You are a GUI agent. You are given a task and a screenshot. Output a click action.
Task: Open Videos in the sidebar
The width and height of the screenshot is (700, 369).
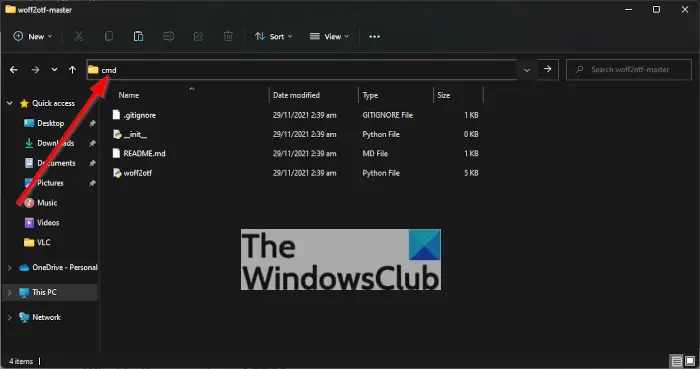pyautogui.click(x=42, y=223)
